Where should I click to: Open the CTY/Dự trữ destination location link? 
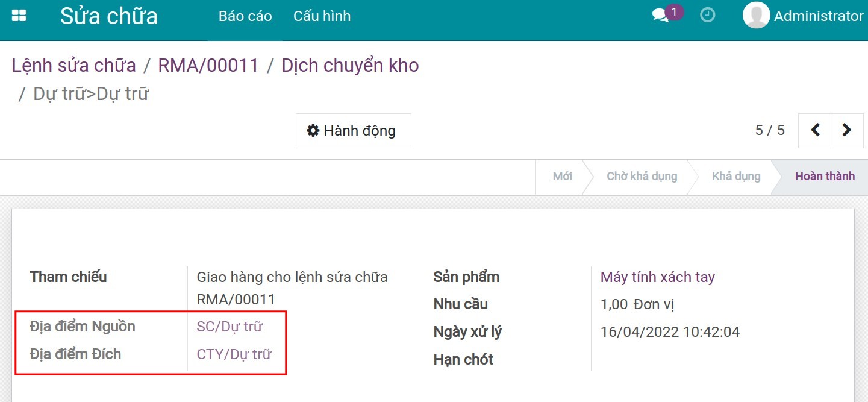pyautogui.click(x=234, y=354)
